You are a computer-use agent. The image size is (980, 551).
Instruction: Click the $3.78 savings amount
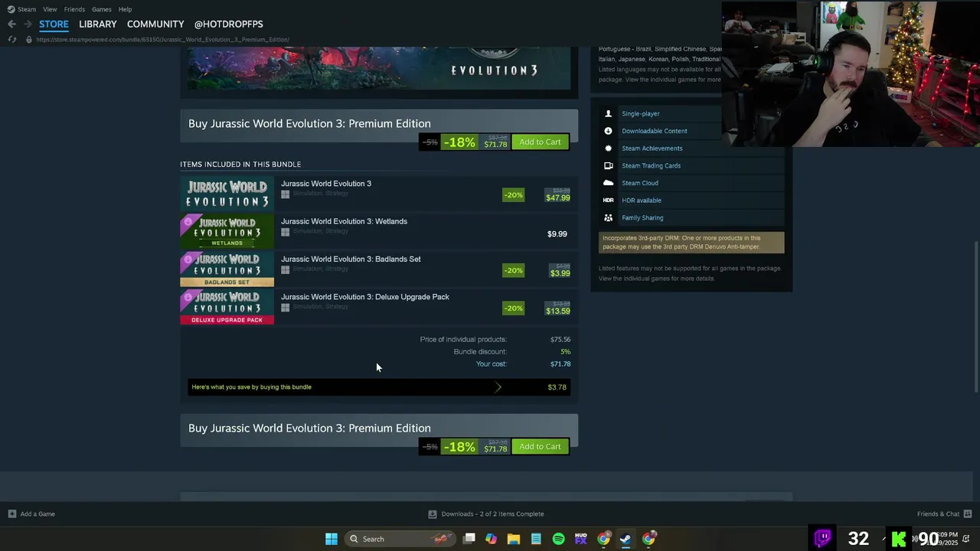click(557, 387)
